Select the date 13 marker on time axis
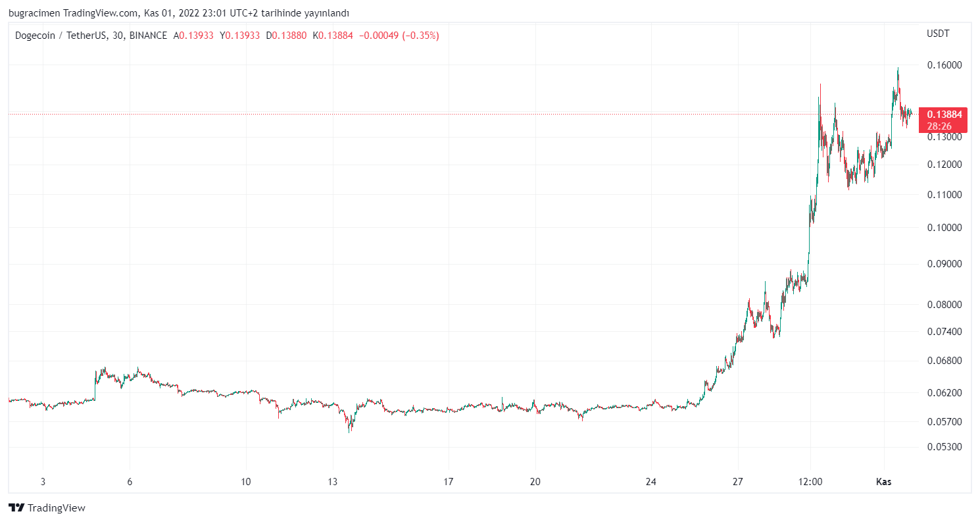 click(x=333, y=482)
